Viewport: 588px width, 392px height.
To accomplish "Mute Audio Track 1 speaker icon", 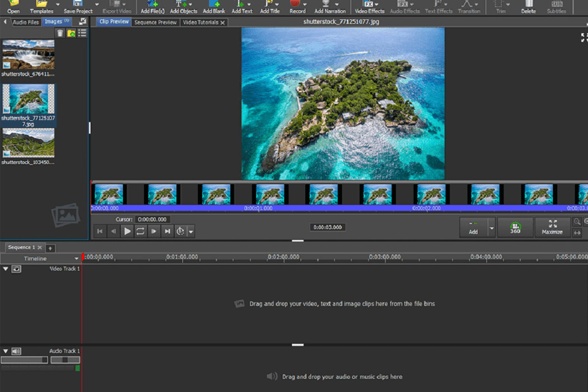I will (x=16, y=351).
